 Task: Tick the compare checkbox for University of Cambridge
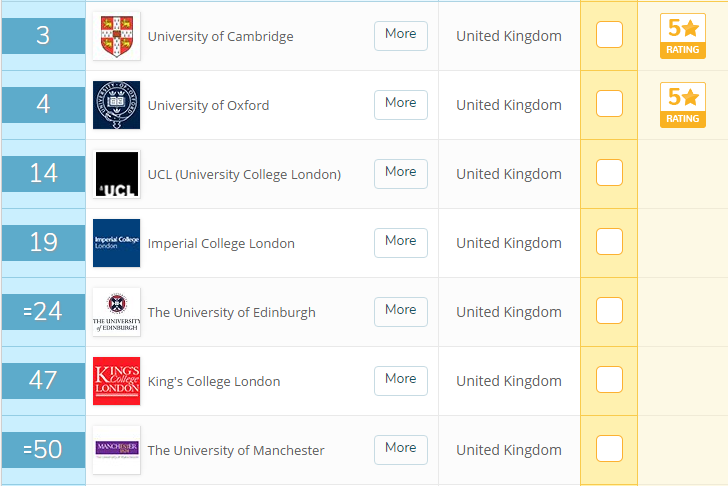609,35
